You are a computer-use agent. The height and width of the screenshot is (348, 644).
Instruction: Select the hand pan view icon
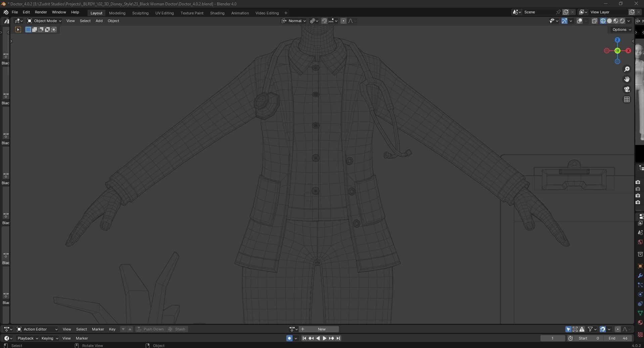pyautogui.click(x=627, y=79)
